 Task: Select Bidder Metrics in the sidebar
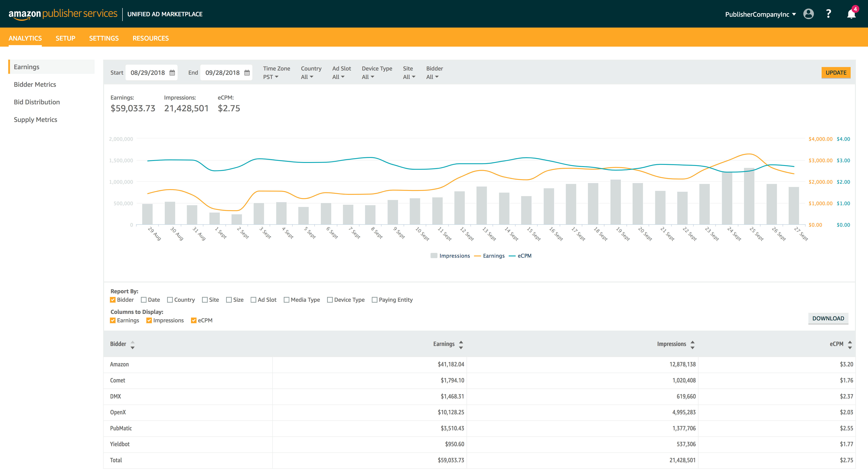tap(35, 84)
